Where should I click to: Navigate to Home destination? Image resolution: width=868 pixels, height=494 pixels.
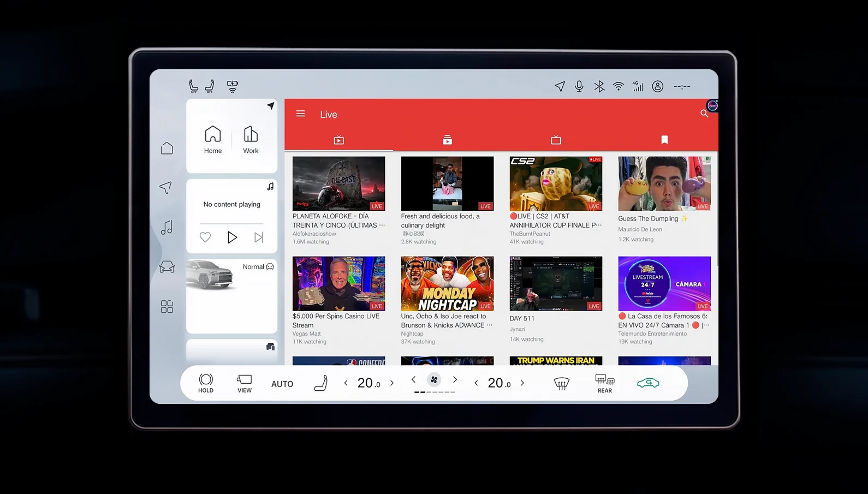coord(213,140)
